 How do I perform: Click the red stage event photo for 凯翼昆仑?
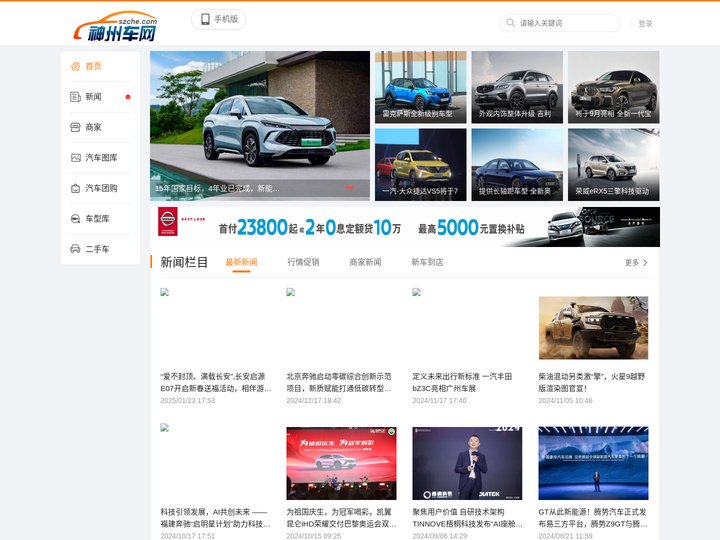click(x=341, y=463)
